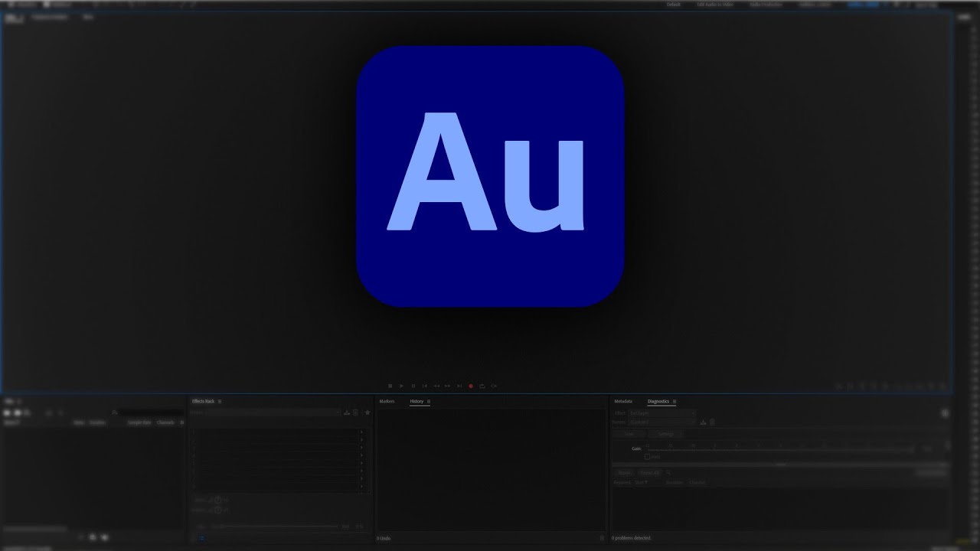This screenshot has width=980, height=551.
Task: Open the effect list arrow for slot 1
Action: pos(361,432)
